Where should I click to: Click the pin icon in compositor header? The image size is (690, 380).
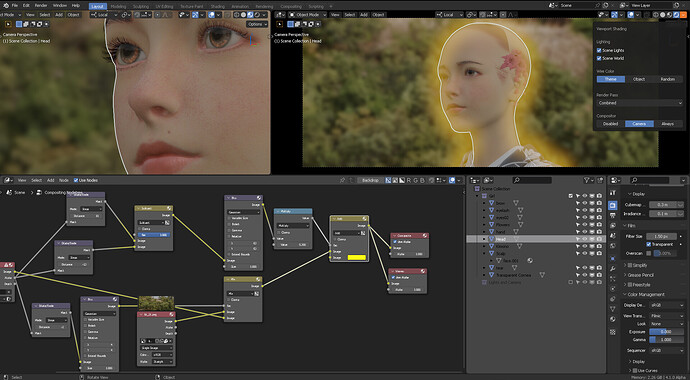(342, 180)
